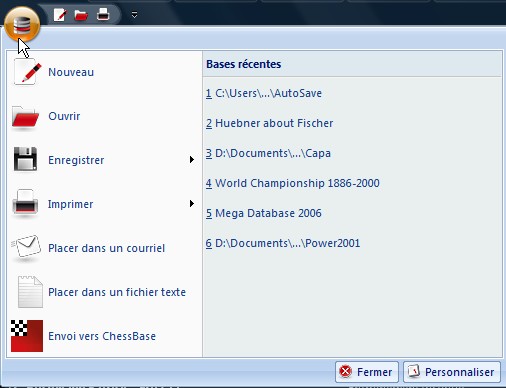This screenshot has width=506, height=388.
Task: Click the pencil icon in quick access toolbar
Action: point(60,15)
